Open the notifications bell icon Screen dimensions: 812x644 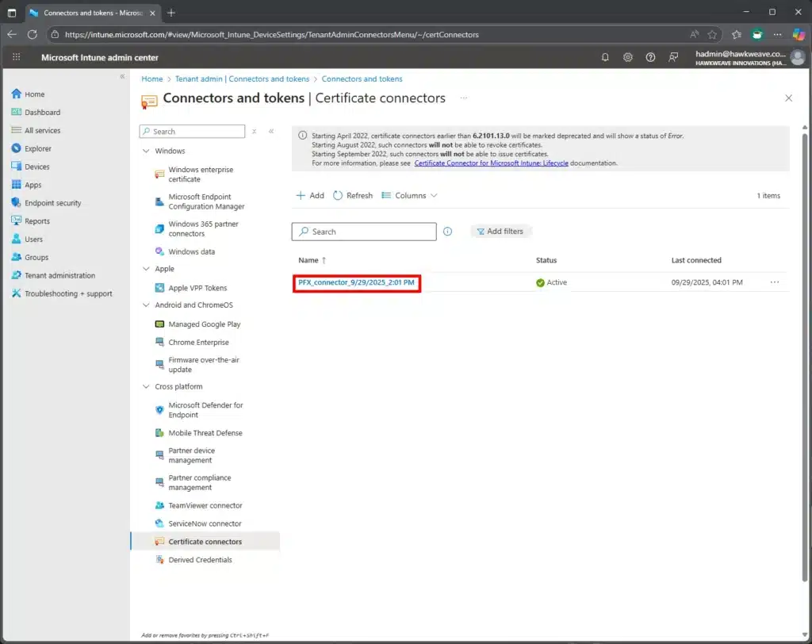point(606,57)
